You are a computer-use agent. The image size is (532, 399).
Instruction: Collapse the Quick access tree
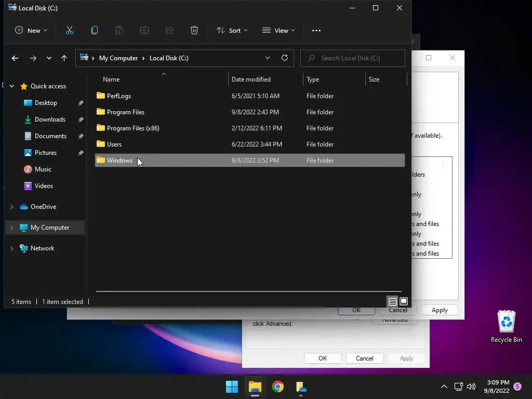(x=12, y=86)
